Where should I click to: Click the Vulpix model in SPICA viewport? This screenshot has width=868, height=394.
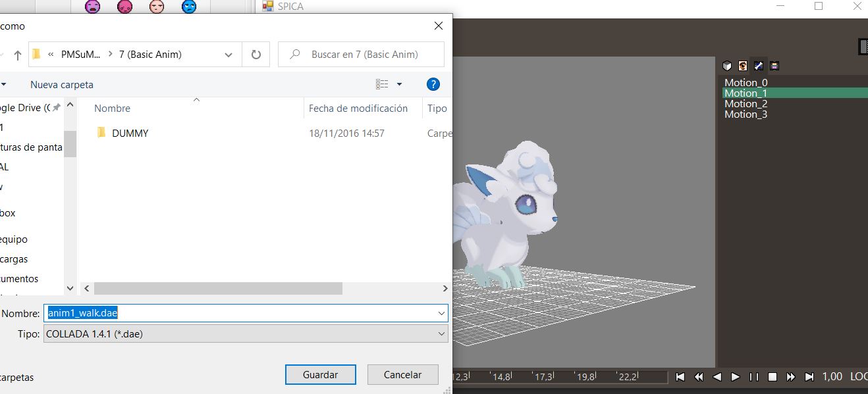pyautogui.click(x=507, y=215)
